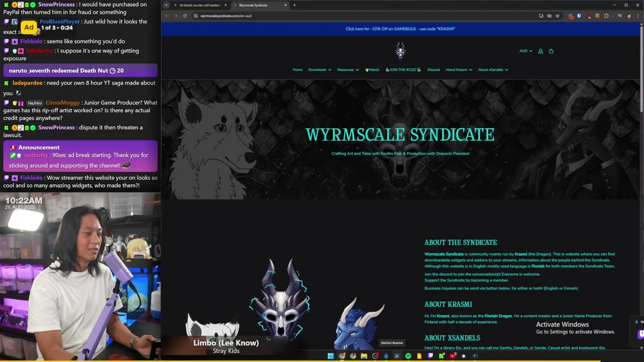
Task: Click ProBluesPlayer username in chat
Action: coord(59,22)
